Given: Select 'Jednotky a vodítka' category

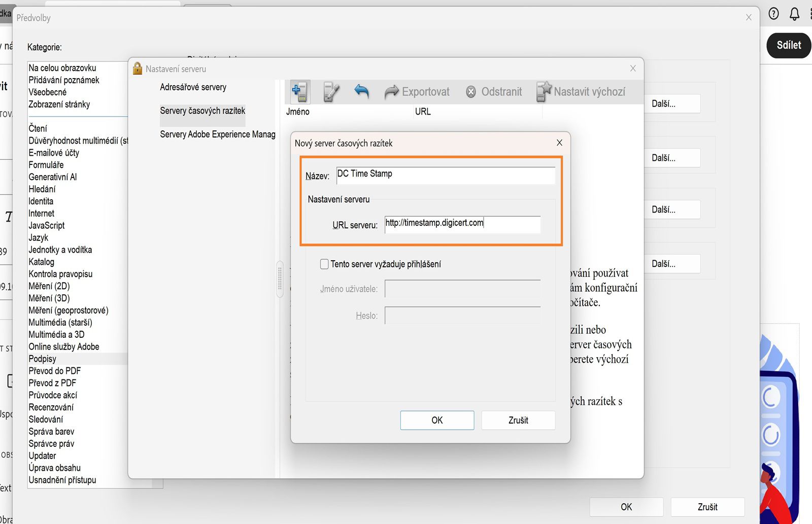Looking at the screenshot, I should pyautogui.click(x=60, y=250).
